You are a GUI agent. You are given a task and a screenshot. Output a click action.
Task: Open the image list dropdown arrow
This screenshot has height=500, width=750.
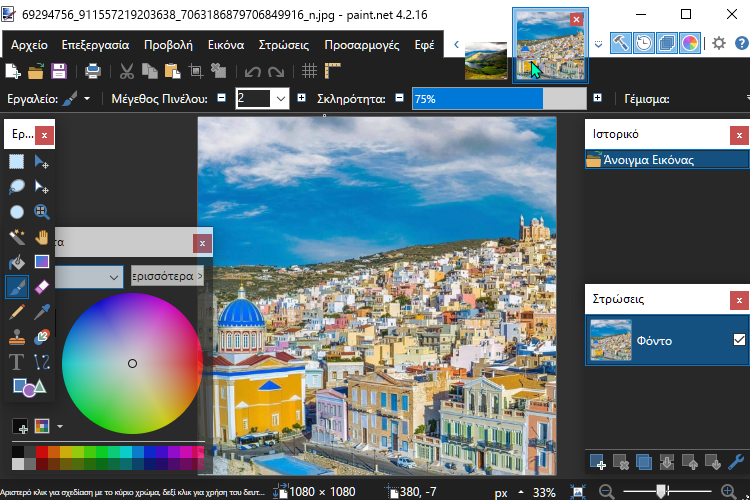click(x=598, y=44)
